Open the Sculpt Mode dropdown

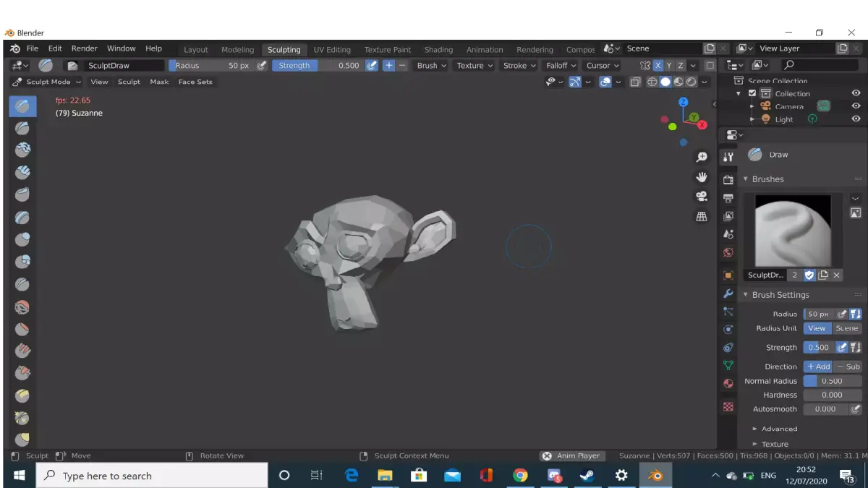46,82
